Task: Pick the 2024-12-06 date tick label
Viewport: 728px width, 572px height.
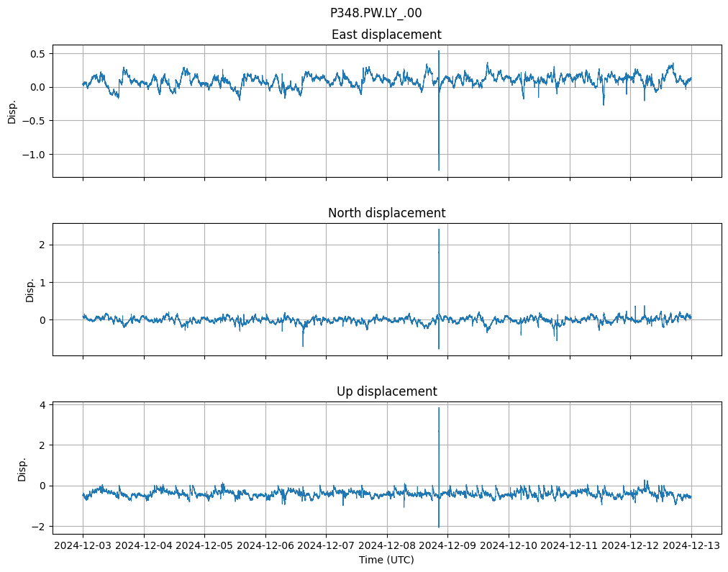Action: (x=265, y=547)
